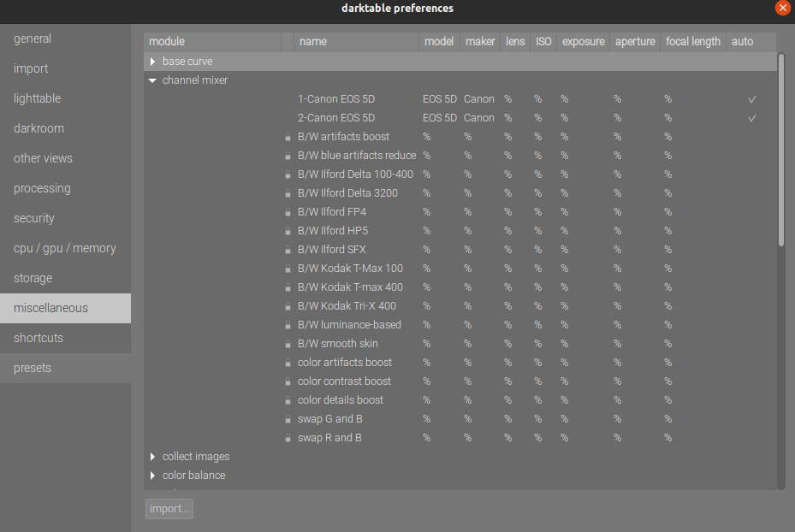Click the exposure column header
Viewport: 795px width, 532px height.
pyautogui.click(x=583, y=42)
